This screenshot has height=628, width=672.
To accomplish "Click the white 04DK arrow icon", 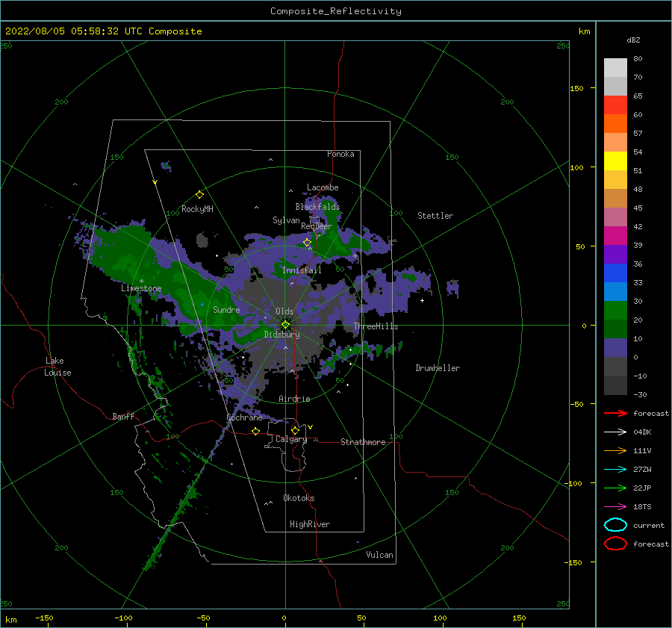I will tap(615, 432).
